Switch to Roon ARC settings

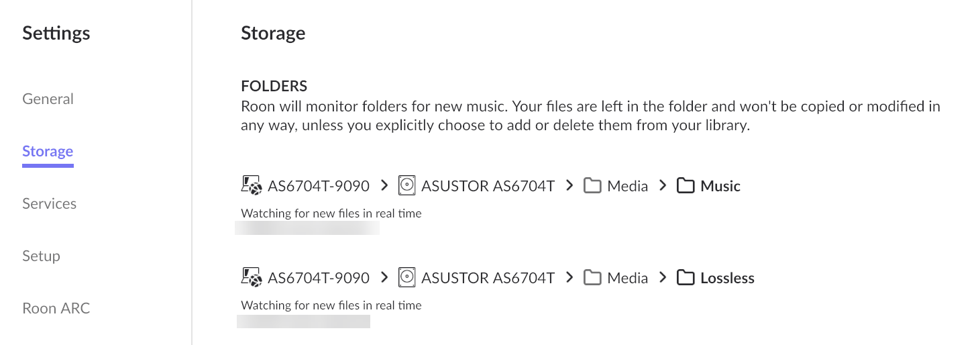(x=56, y=308)
